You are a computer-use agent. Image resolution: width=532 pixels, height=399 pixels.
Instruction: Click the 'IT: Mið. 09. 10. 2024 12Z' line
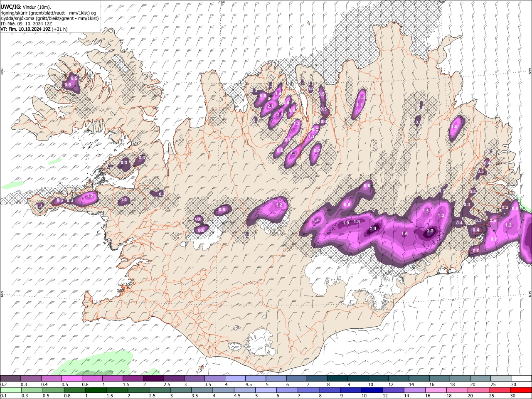[26, 24]
